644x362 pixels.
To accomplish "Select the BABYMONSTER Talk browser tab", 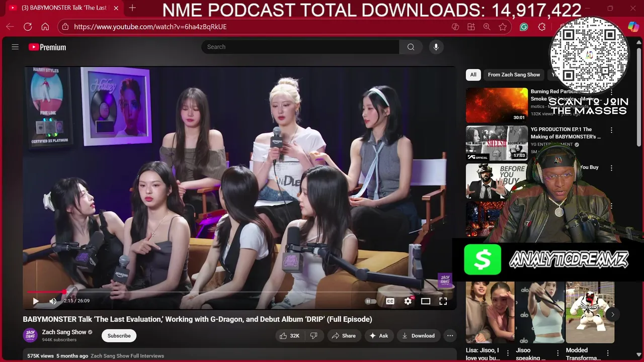I will [63, 8].
